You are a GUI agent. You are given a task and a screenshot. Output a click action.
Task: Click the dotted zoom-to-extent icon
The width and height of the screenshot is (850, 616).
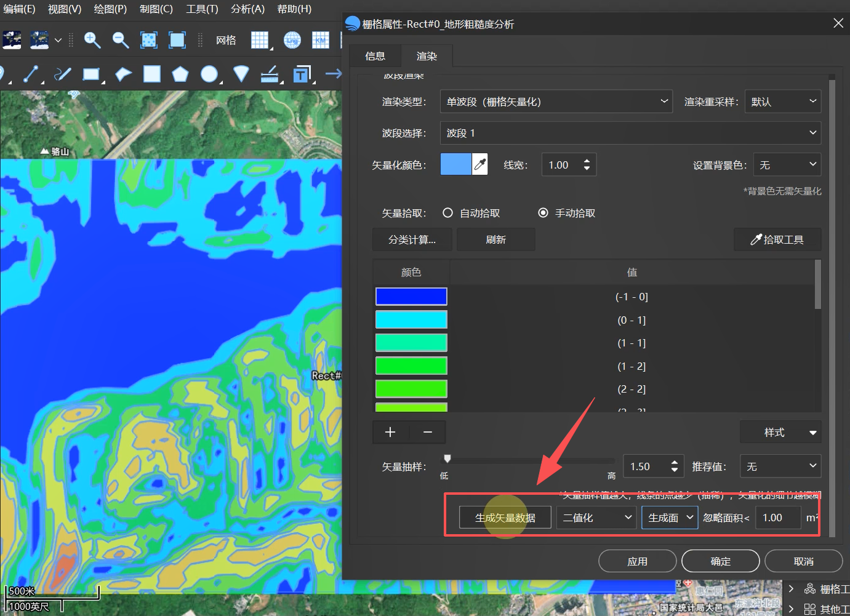149,40
